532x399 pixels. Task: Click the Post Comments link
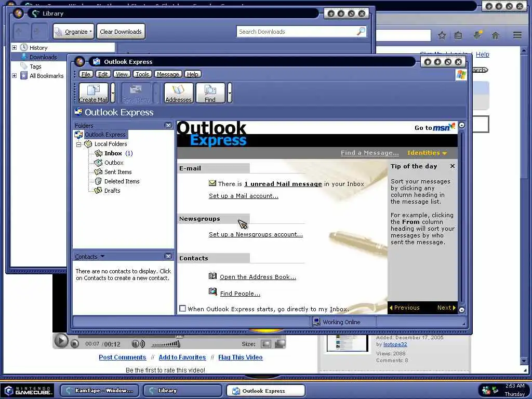(122, 357)
